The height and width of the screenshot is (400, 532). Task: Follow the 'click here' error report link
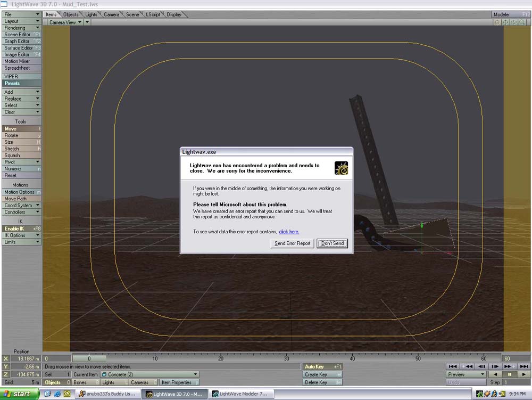pos(289,232)
